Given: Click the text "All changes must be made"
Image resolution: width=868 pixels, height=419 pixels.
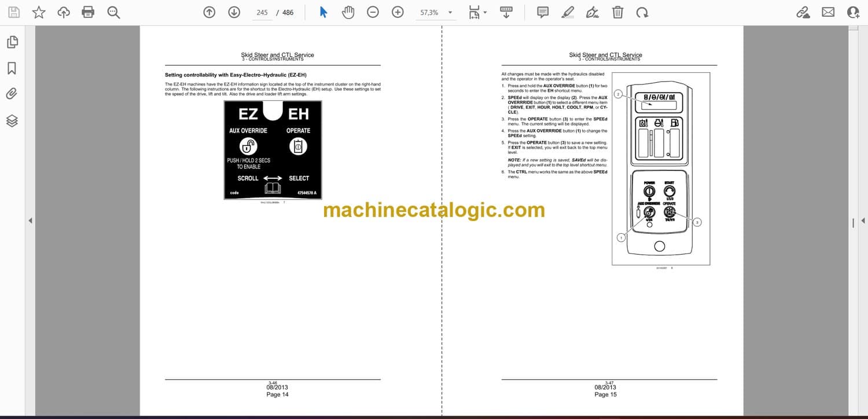Looking at the screenshot, I should pyautogui.click(x=553, y=76).
